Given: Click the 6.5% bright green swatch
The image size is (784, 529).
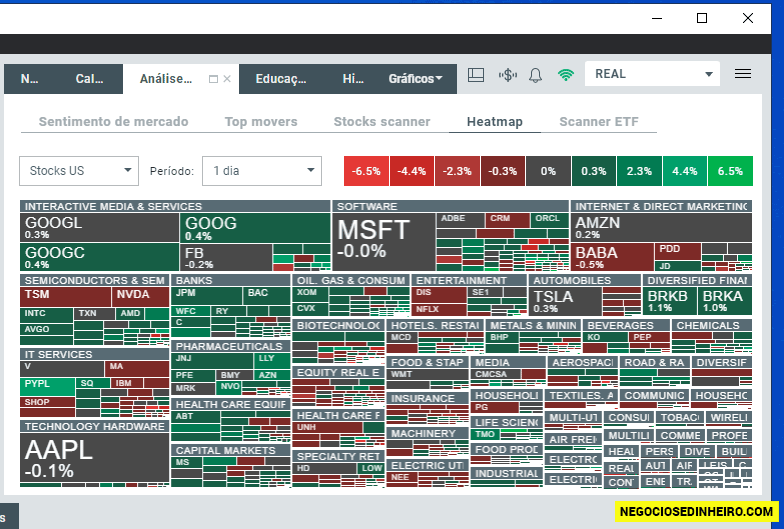Looking at the screenshot, I should [x=730, y=171].
